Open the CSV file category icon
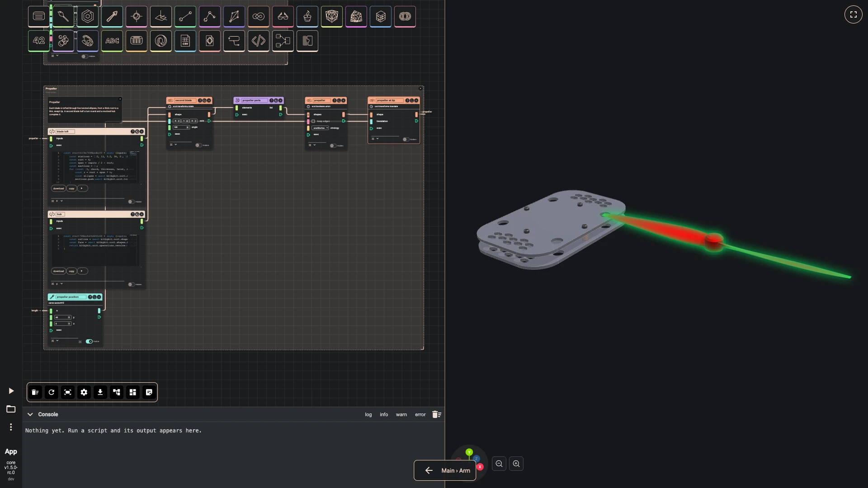 [x=185, y=41]
